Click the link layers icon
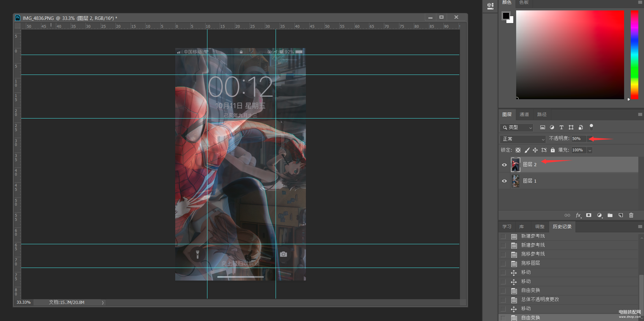The image size is (644, 321). coord(567,215)
